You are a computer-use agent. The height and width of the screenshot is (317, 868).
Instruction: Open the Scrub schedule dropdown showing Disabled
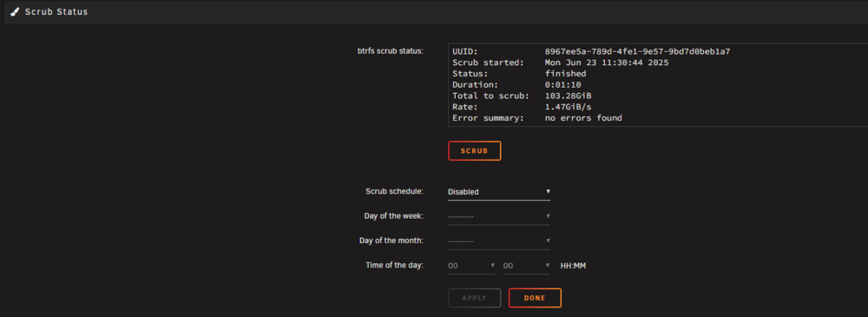[499, 192]
